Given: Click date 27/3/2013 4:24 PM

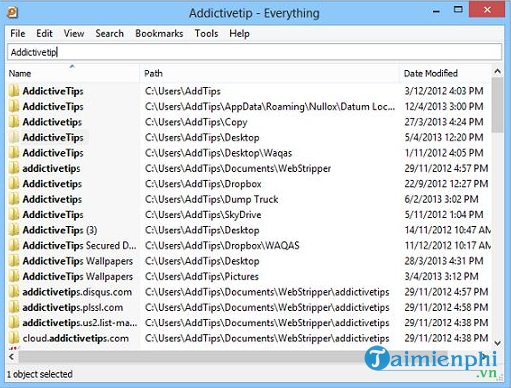Looking at the screenshot, I should tap(444, 122).
